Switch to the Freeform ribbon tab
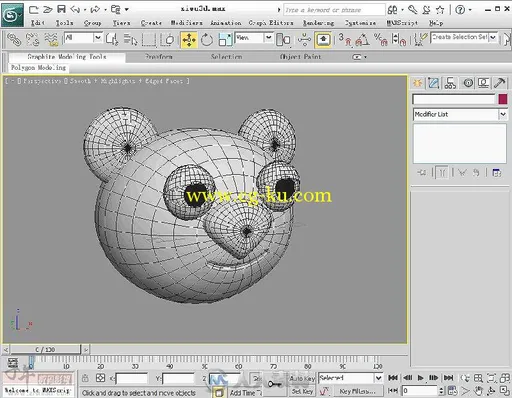 tap(159, 57)
